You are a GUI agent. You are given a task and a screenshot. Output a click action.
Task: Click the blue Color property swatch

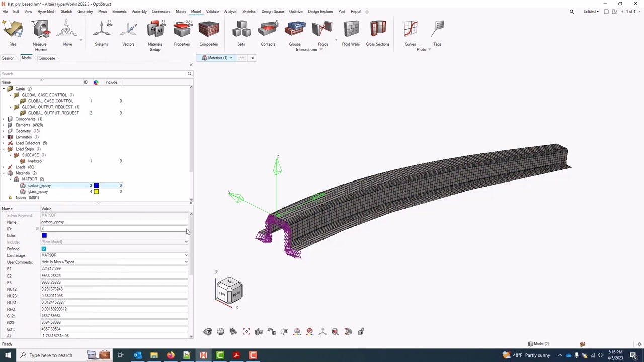pyautogui.click(x=44, y=235)
